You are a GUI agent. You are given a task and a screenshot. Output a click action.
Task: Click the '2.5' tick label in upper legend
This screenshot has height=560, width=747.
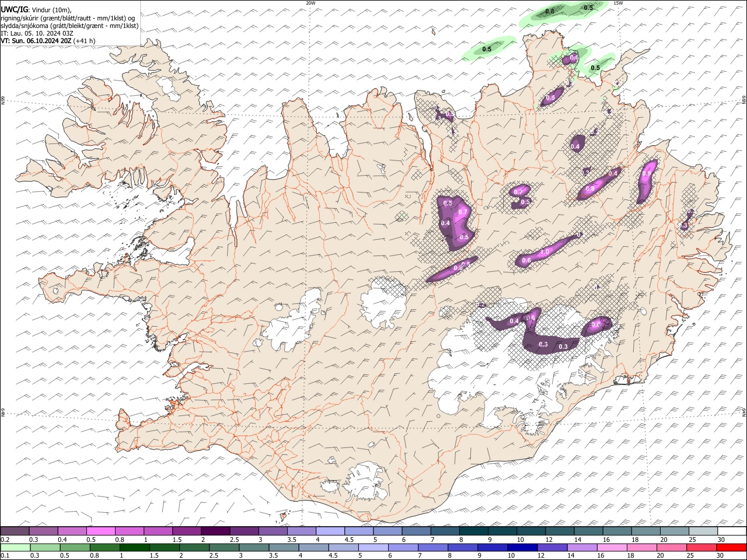click(234, 540)
